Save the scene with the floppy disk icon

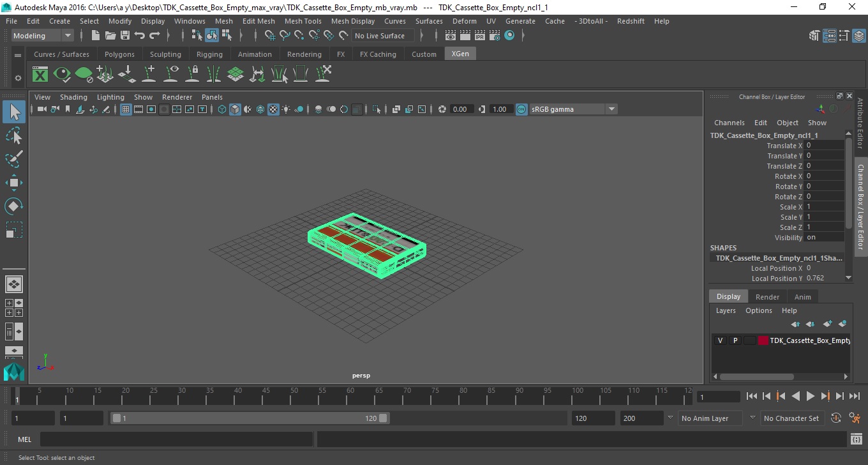click(x=125, y=36)
